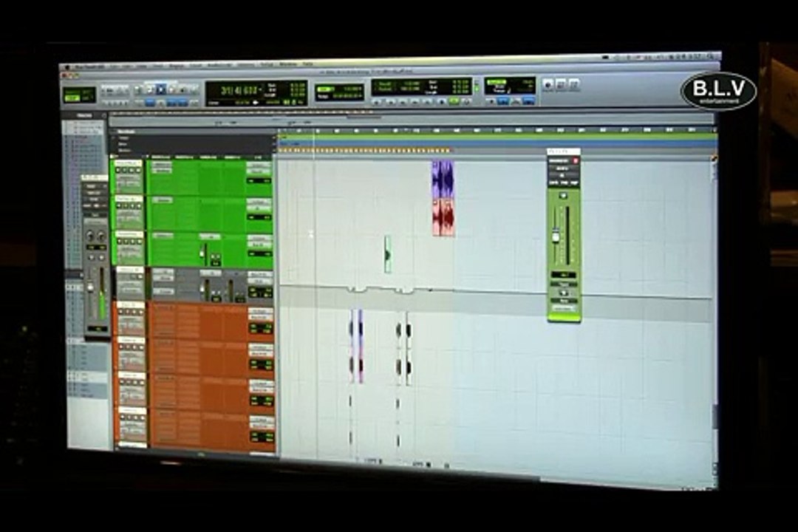Toggle the highlighted Slip edit mode
This screenshot has width=798, height=532.
coord(72,99)
